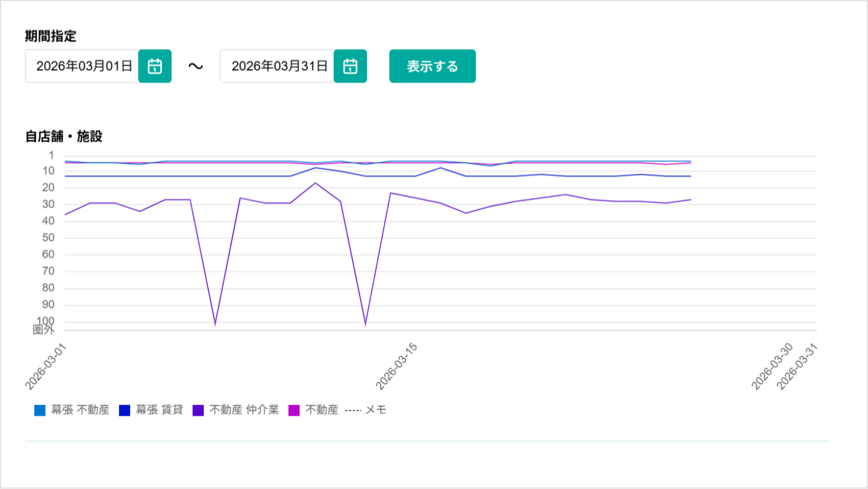Image resolution: width=868 pixels, height=489 pixels.
Task: Click the 表示する button
Action: [432, 66]
